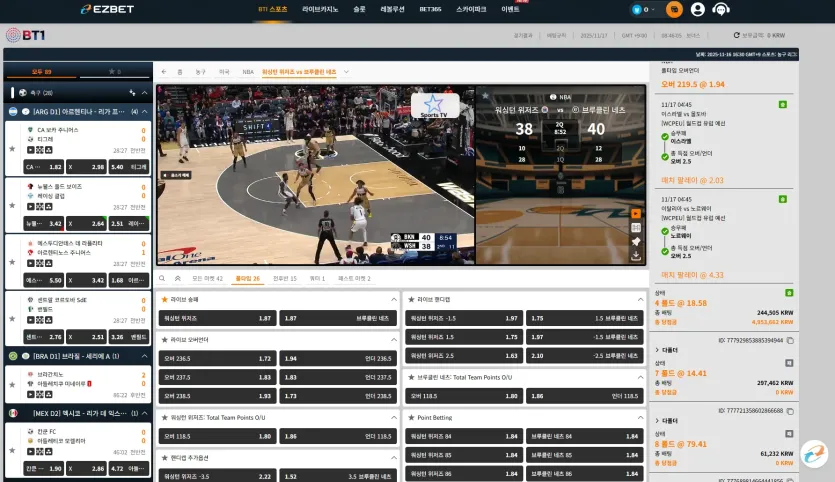Click the green status icon beside 4 폴드 @ 18.58
This screenshot has width=835, height=482.
(x=789, y=293)
